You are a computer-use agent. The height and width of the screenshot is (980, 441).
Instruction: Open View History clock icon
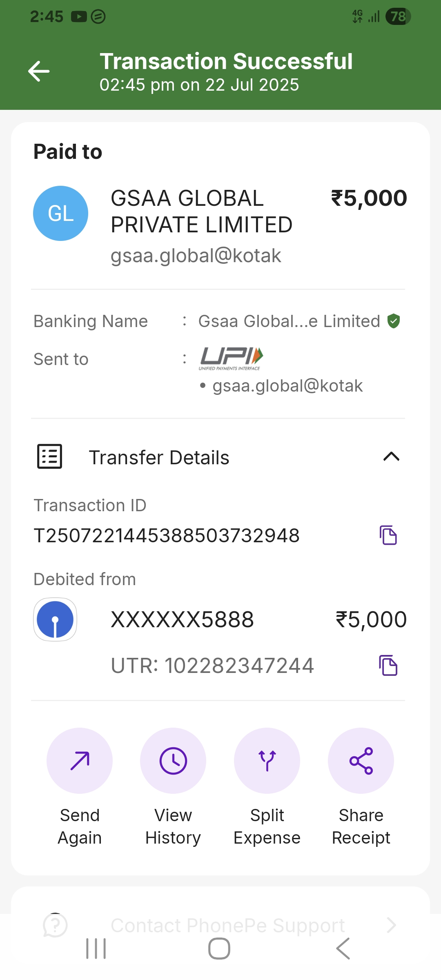point(173,761)
